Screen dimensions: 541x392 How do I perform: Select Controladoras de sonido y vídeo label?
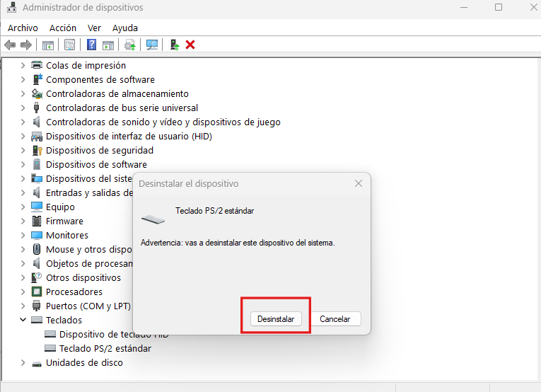163,122
